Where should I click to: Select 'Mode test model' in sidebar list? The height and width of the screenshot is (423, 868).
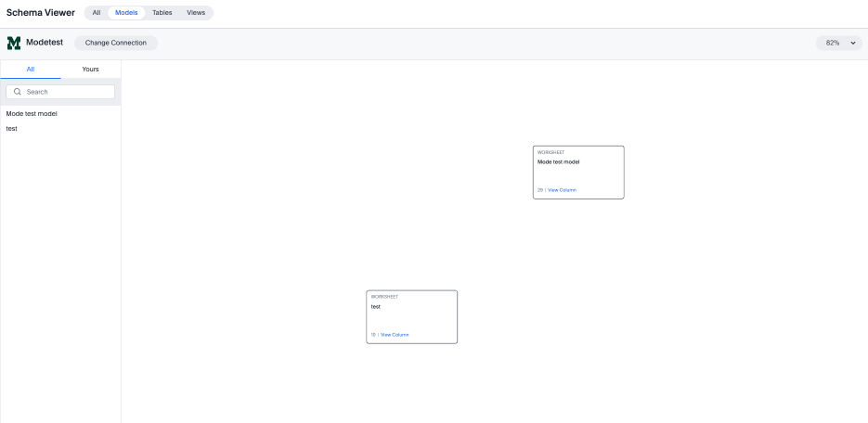(x=32, y=114)
